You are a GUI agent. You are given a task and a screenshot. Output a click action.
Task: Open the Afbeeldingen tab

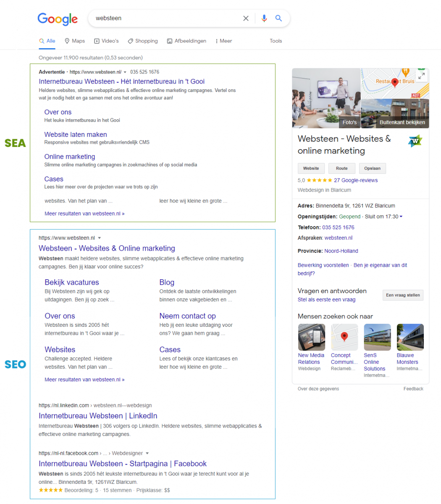[186, 41]
